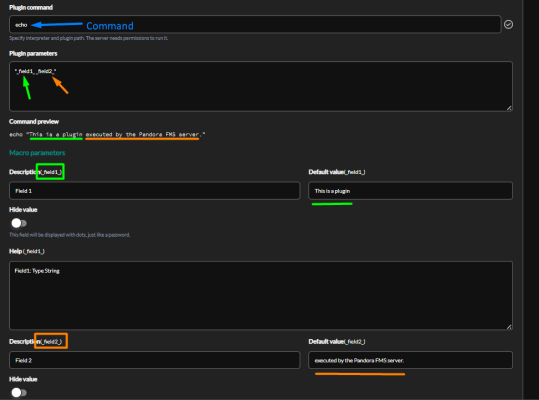Click the 'This is a plugin' default value field

tap(410, 191)
